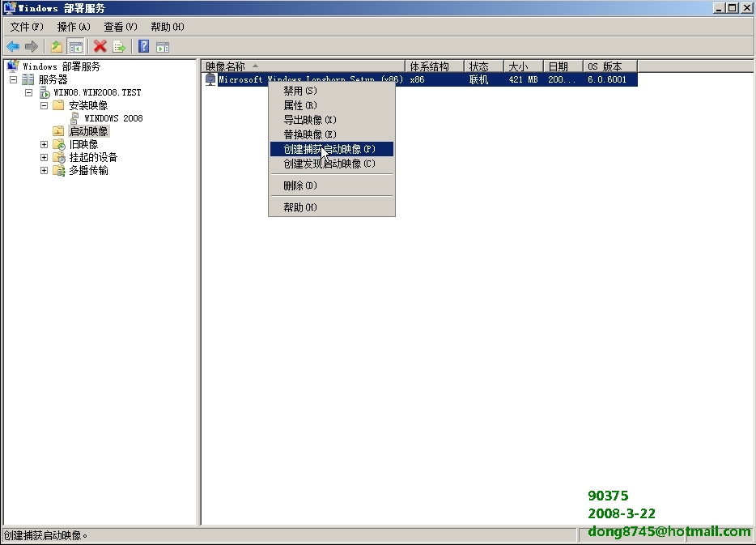Click the title bar application icon
This screenshot has height=545, width=756.
(10, 8)
